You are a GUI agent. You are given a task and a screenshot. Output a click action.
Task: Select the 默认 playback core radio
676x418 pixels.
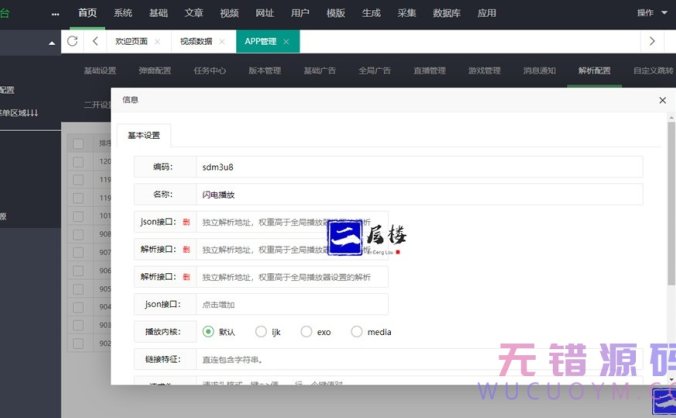click(208, 331)
